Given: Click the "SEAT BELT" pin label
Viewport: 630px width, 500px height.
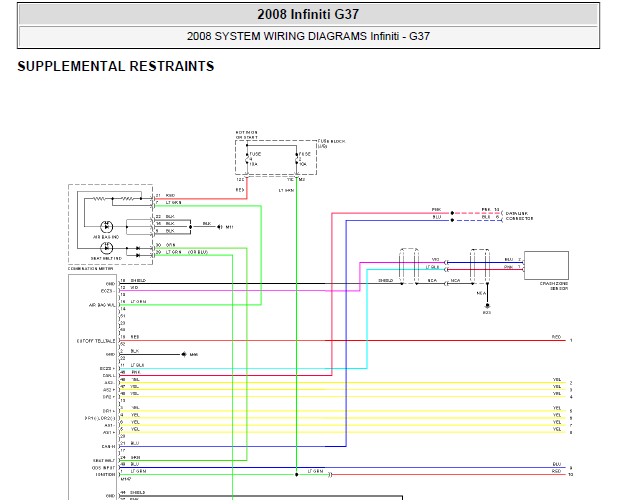Looking at the screenshot, I should 104,461.
